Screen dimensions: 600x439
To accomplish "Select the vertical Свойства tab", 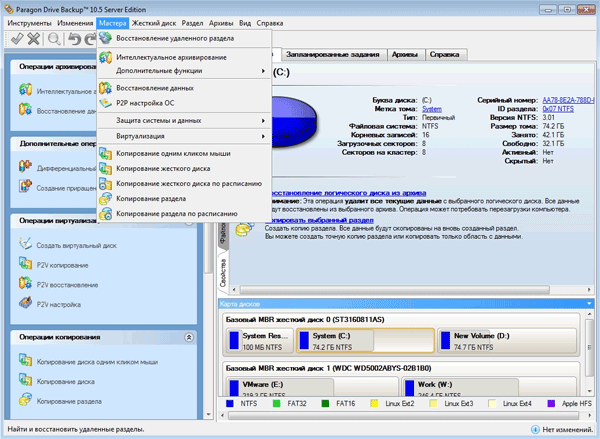I will coord(223,273).
